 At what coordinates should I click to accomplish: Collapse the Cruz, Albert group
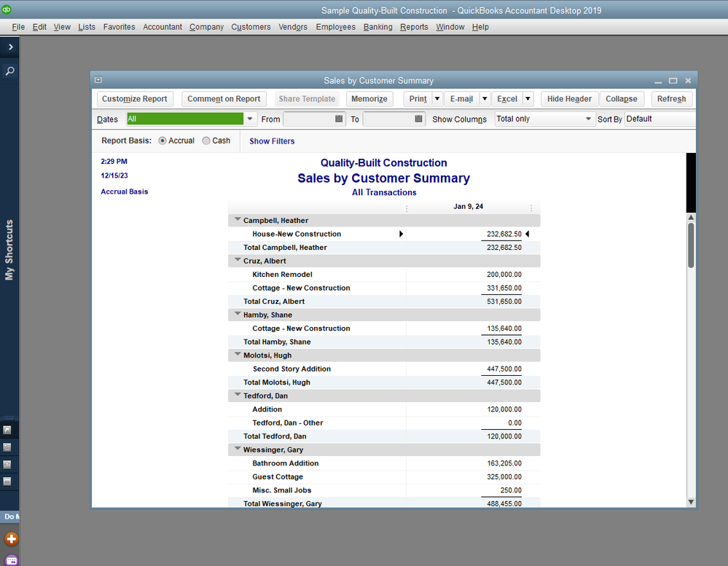(238, 260)
